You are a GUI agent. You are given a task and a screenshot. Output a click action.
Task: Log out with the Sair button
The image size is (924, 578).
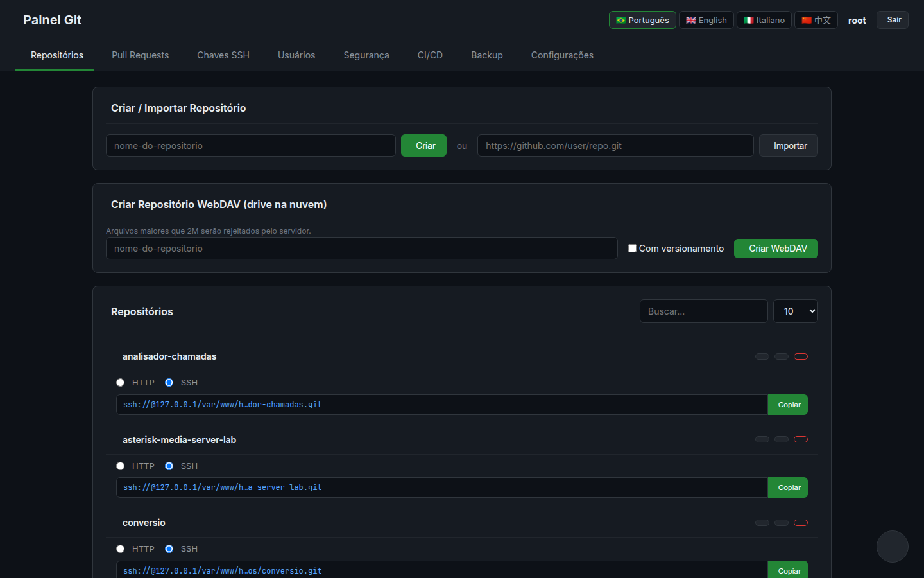(x=893, y=20)
